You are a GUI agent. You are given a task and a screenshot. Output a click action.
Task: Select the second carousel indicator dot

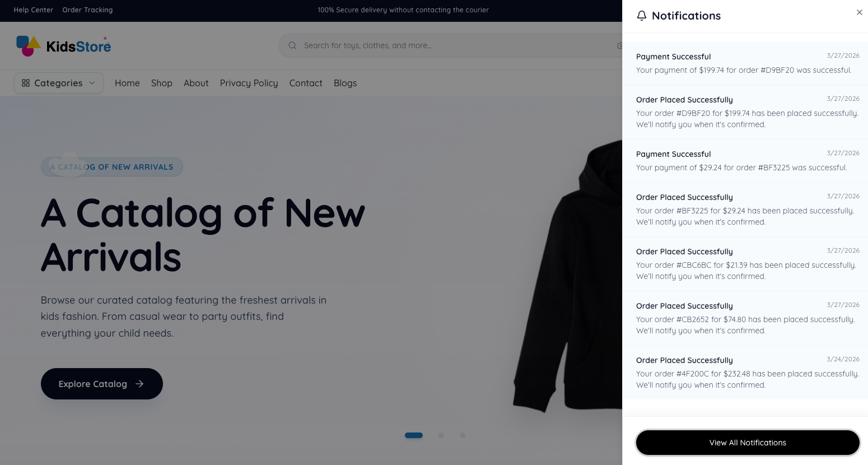pyautogui.click(x=441, y=435)
